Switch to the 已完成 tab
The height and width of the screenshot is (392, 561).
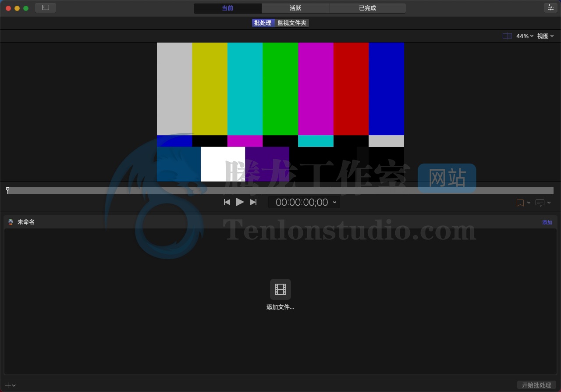pos(367,8)
